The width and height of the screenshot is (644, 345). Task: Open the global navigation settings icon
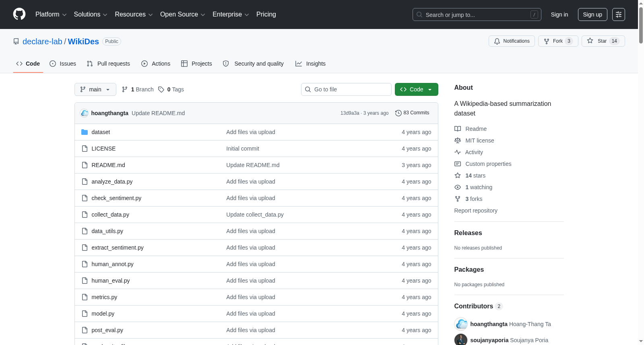(x=619, y=14)
